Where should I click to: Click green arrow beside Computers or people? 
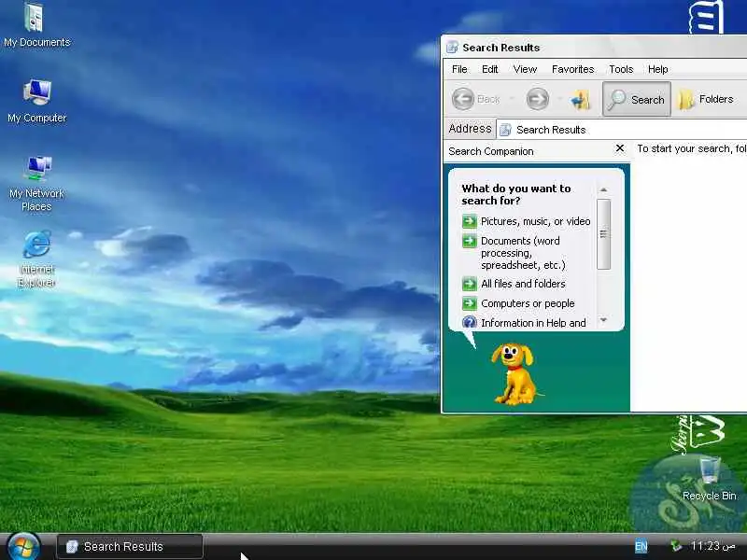click(470, 303)
